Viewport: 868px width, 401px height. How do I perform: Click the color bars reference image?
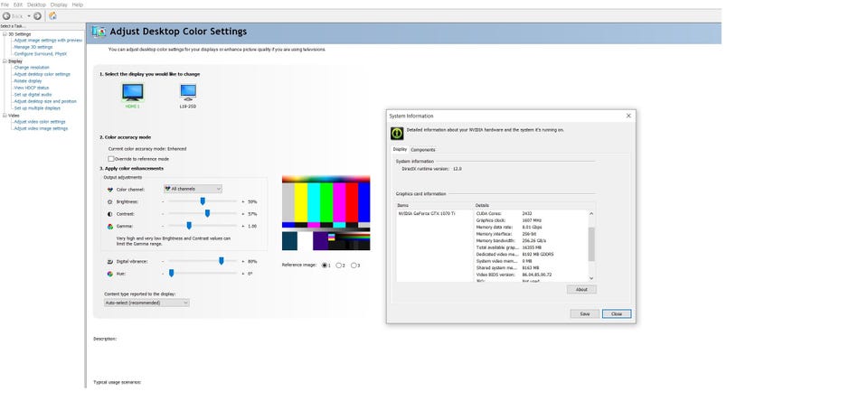(x=326, y=213)
